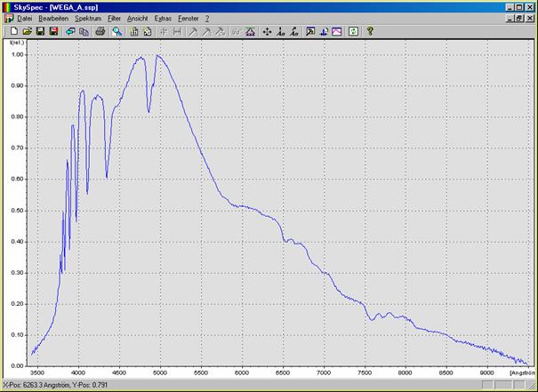Click the '?' help menu item

[x=207, y=18]
